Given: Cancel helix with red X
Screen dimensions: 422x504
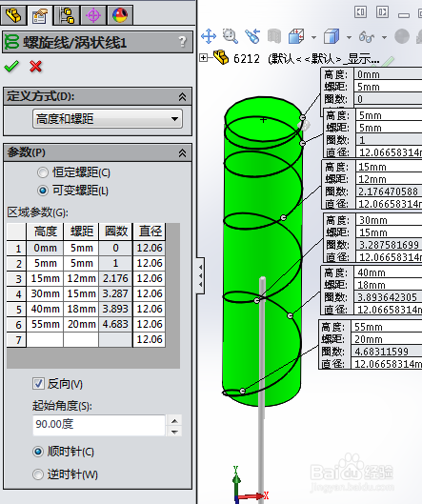Looking at the screenshot, I should (x=35, y=67).
